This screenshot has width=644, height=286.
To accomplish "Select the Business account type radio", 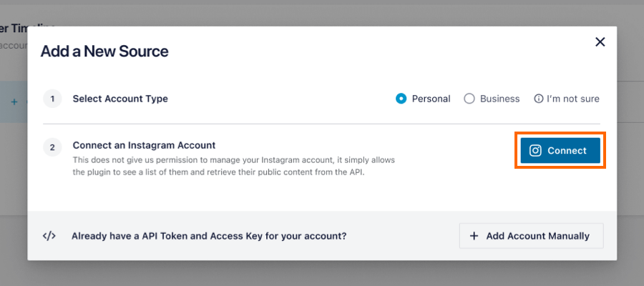I will [469, 99].
